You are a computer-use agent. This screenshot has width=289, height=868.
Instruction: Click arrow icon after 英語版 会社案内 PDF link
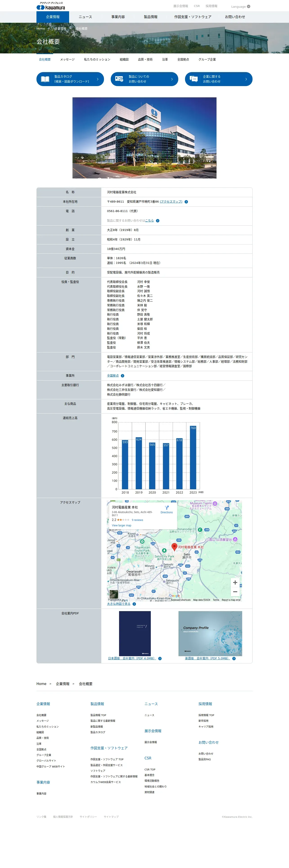pos(234,658)
